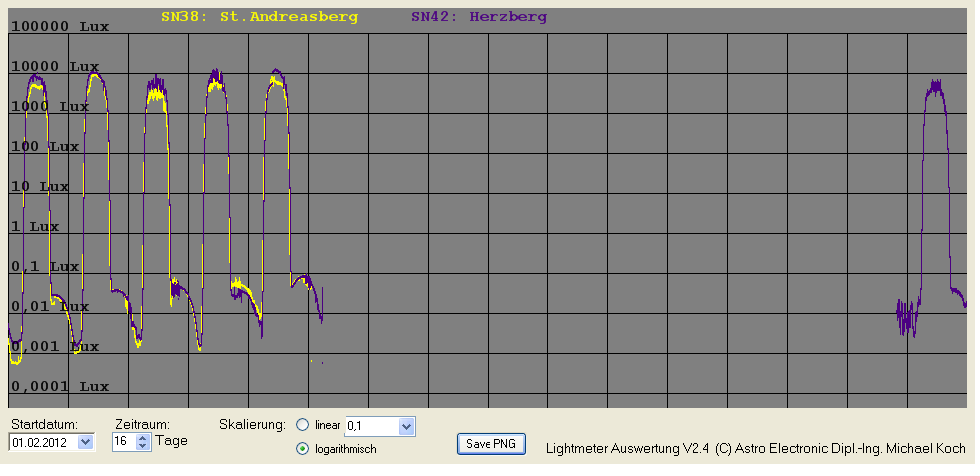Click the Save PNG button
The height and width of the screenshot is (476, 980).
coord(491,443)
